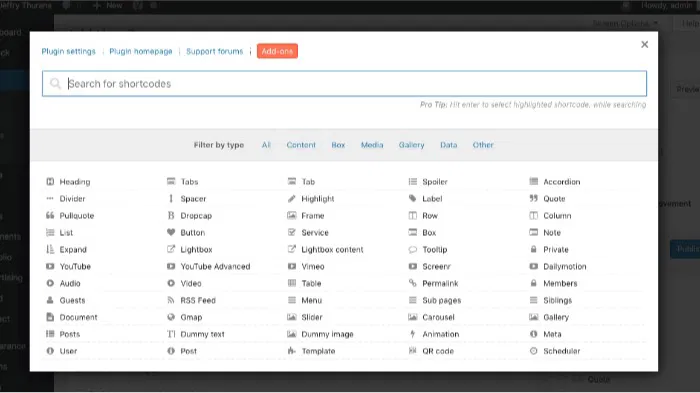
Task: Choose the Column shortcode text
Action: (x=557, y=215)
